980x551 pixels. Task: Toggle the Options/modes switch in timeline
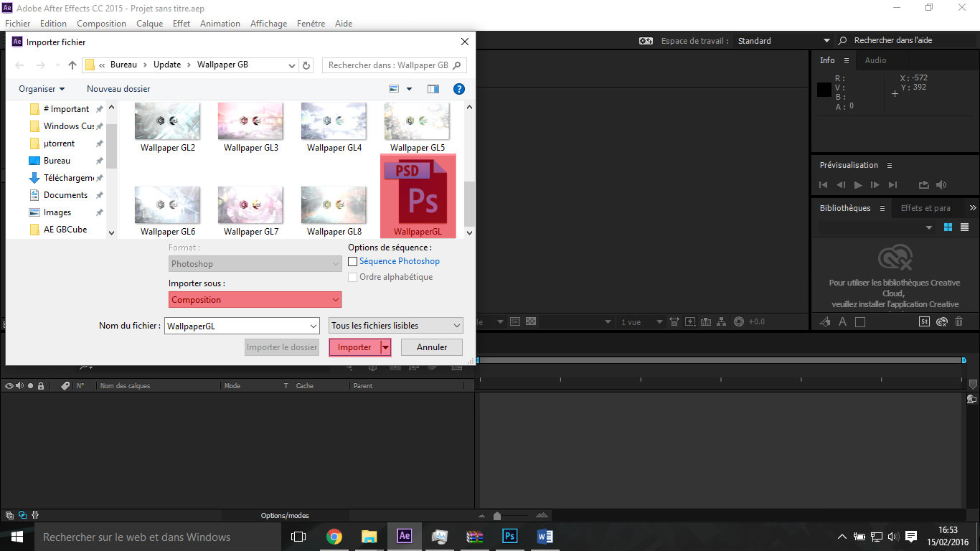point(285,515)
